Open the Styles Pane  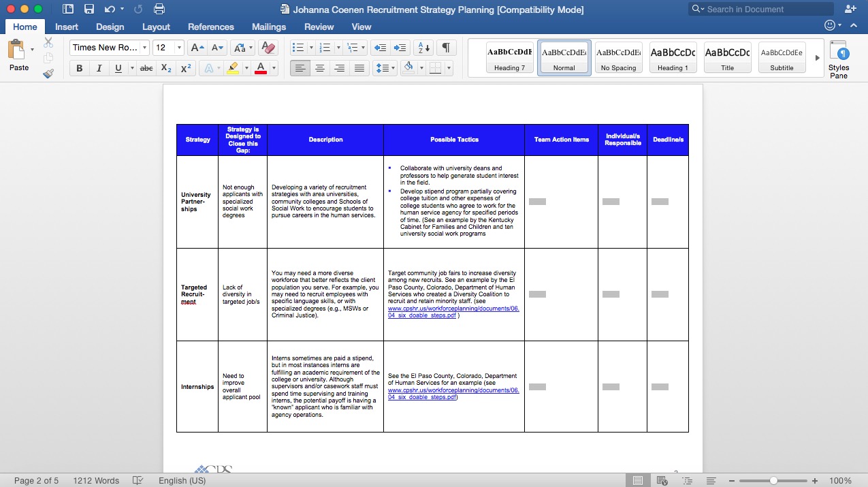click(x=839, y=60)
